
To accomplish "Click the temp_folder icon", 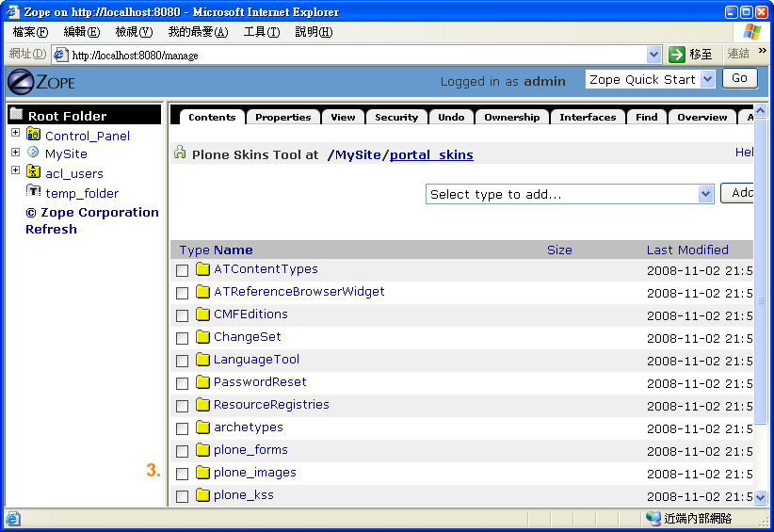I will point(34,191).
